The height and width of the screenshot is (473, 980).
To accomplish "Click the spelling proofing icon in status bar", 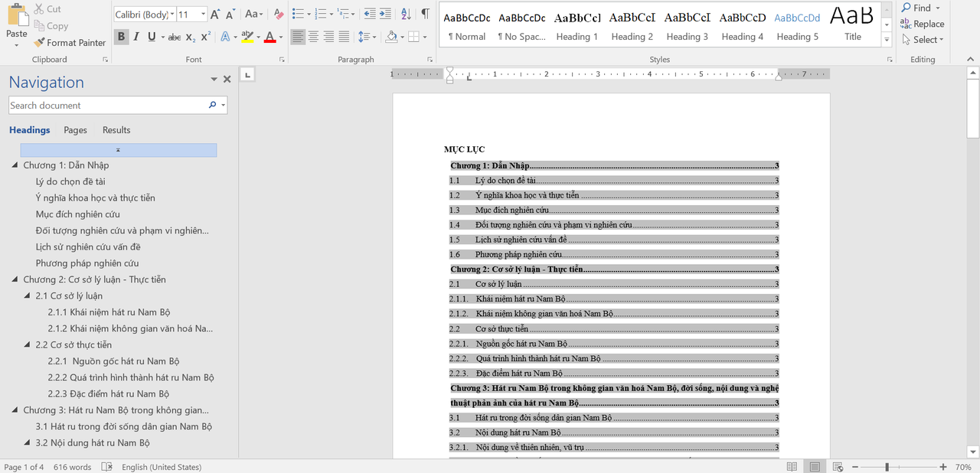I will pos(107,467).
